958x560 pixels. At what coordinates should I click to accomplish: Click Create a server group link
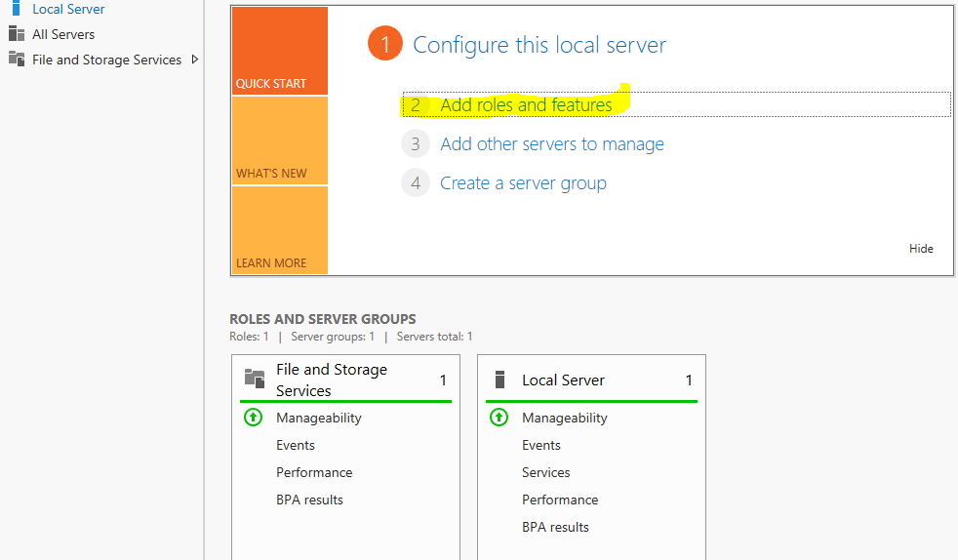pos(523,183)
